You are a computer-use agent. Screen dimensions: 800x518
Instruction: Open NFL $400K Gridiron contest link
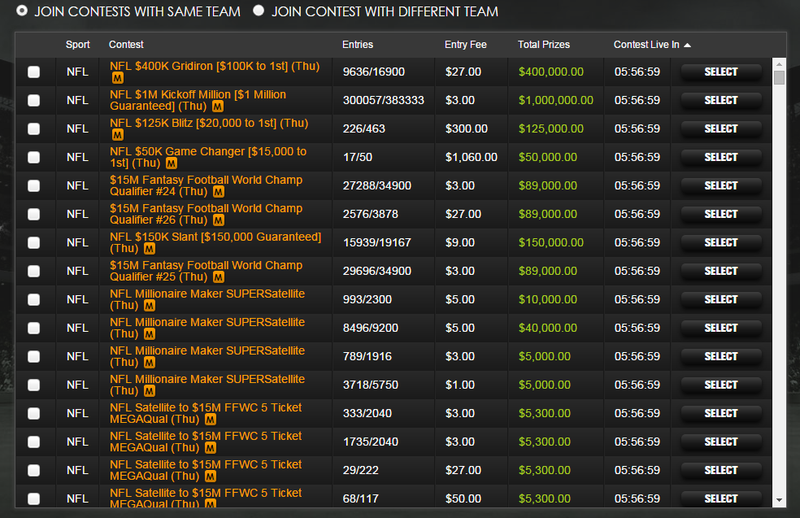[x=215, y=66]
